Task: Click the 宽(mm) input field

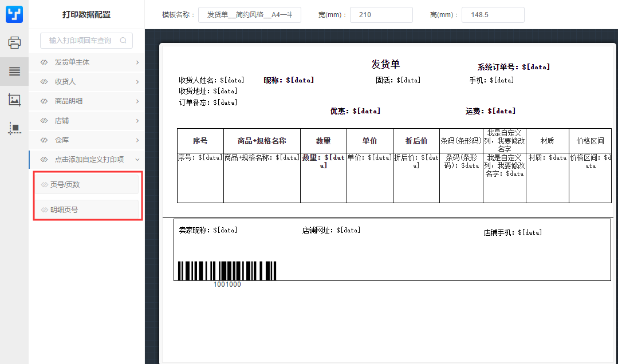Action: tap(381, 14)
